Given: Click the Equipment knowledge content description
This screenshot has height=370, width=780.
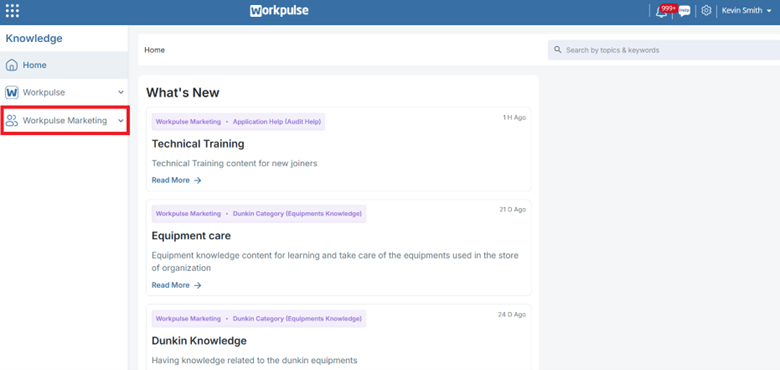Looking at the screenshot, I should tap(335, 262).
